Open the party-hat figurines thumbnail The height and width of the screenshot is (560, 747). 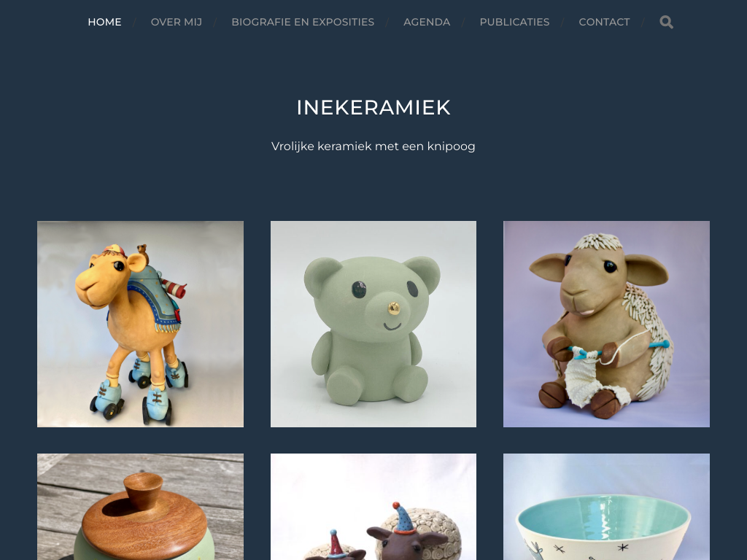click(373, 507)
